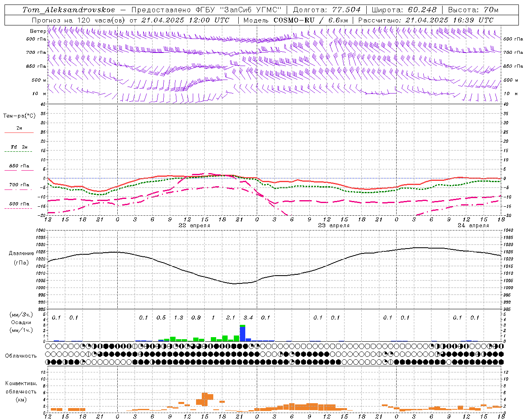
Task: Click the Td 2м dew point legend entry
Action: (19, 147)
